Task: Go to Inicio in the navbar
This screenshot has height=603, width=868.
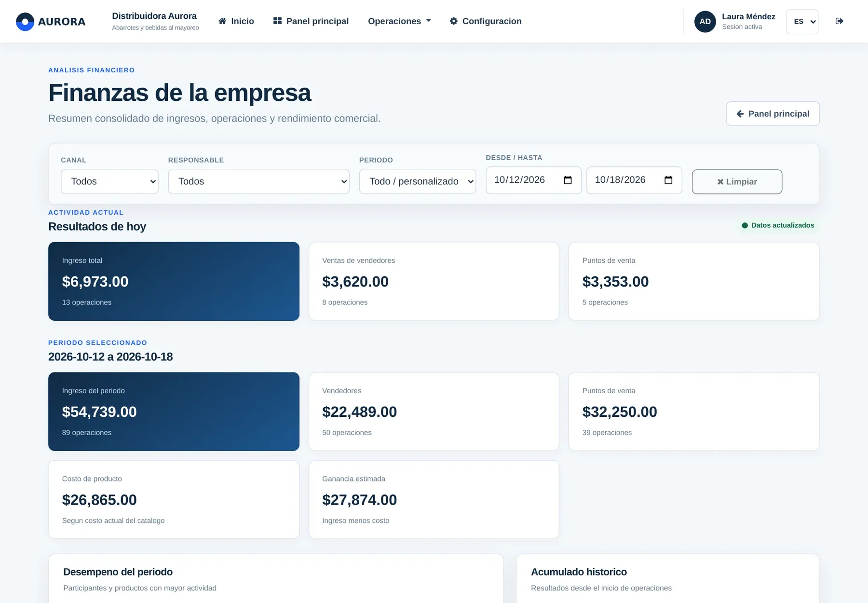Action: 236,21
